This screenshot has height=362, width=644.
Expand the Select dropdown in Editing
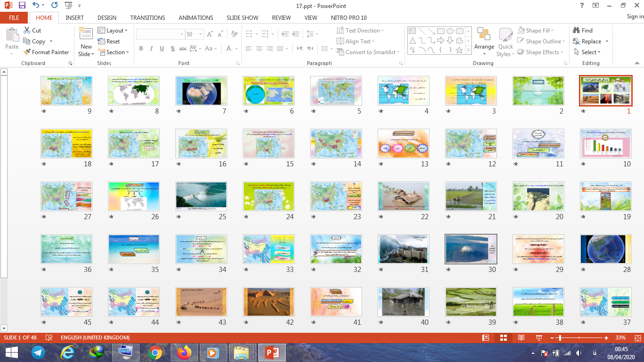coord(587,52)
